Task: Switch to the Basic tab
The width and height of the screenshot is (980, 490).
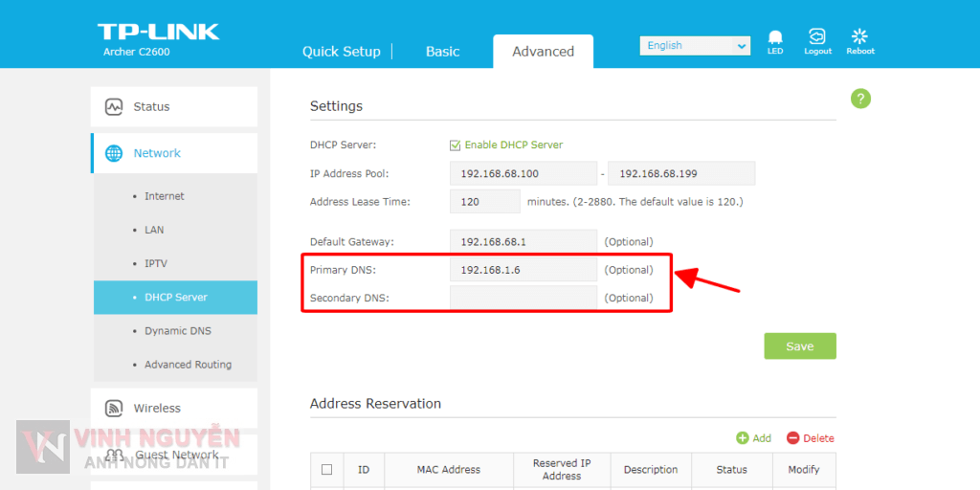Action: (442, 52)
